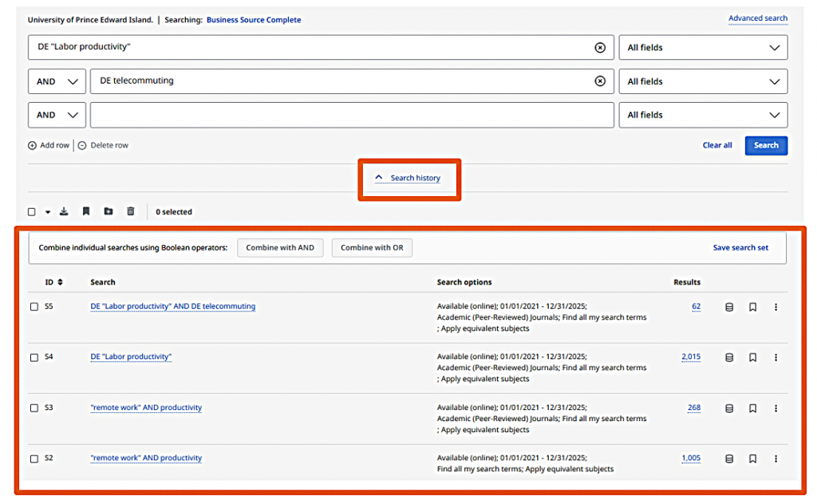Open database icon for search S5
This screenshot has height=504, width=817.
[729, 307]
